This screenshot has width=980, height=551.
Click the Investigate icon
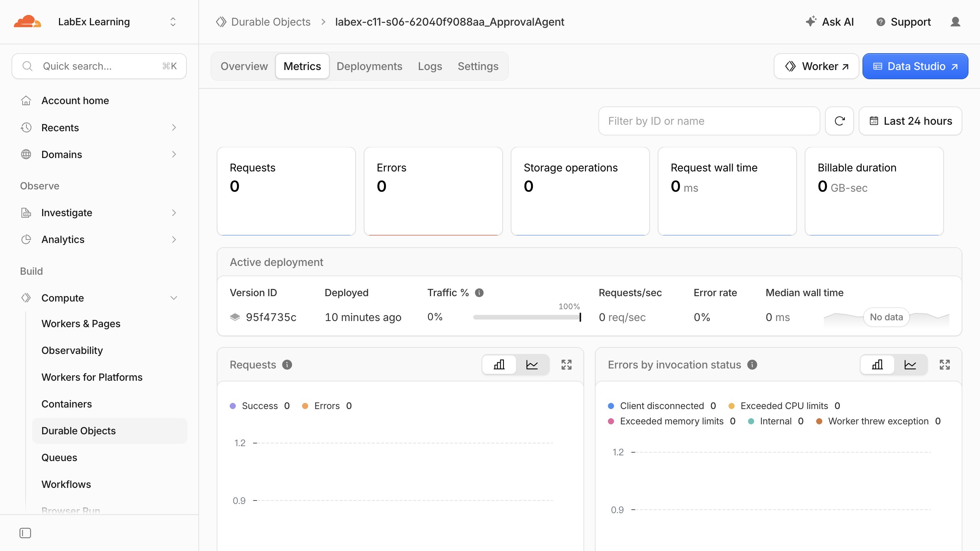point(26,213)
